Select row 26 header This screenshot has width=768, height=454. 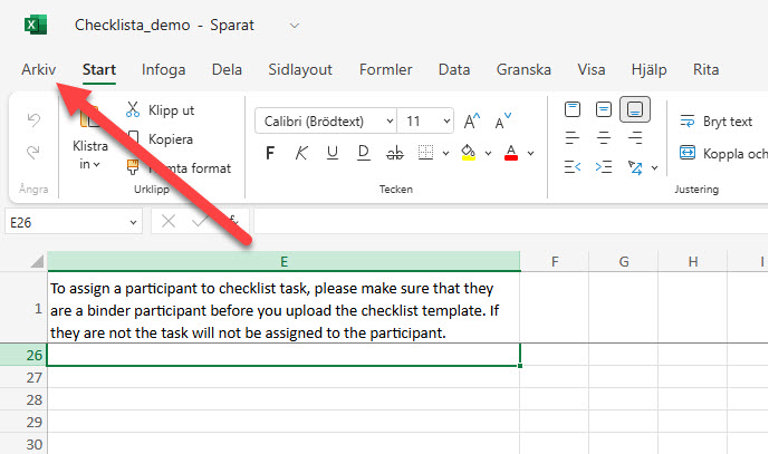coord(24,355)
